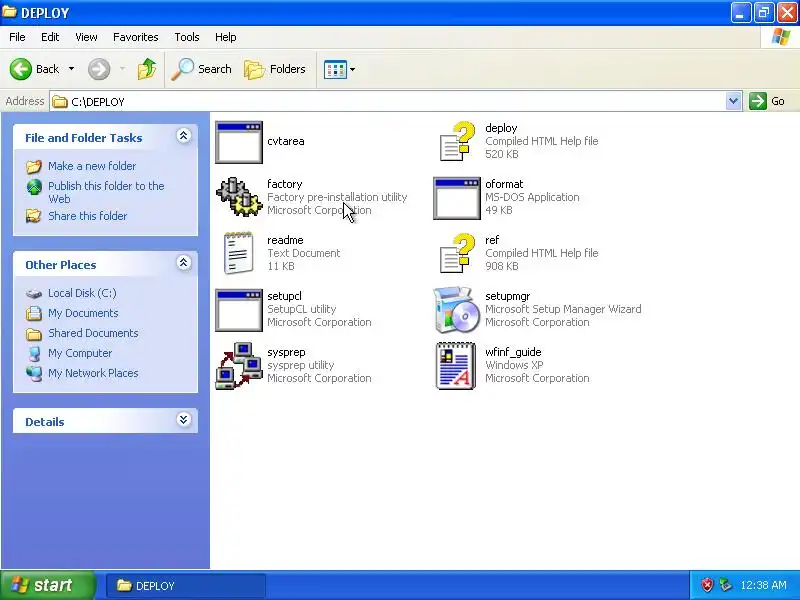Open the My Documents link
Image resolution: width=800 pixels, height=600 pixels.
(83, 313)
